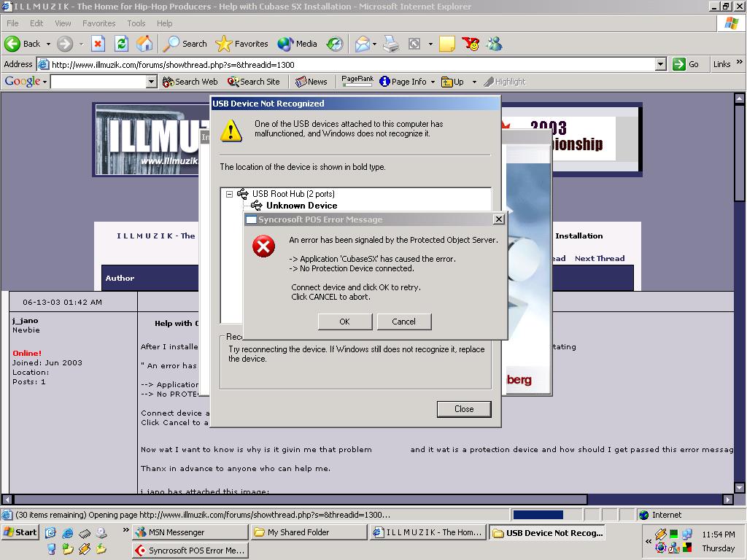Viewport: 747px width, 560px height.
Task: Open the History clock icon
Action: pos(334,44)
